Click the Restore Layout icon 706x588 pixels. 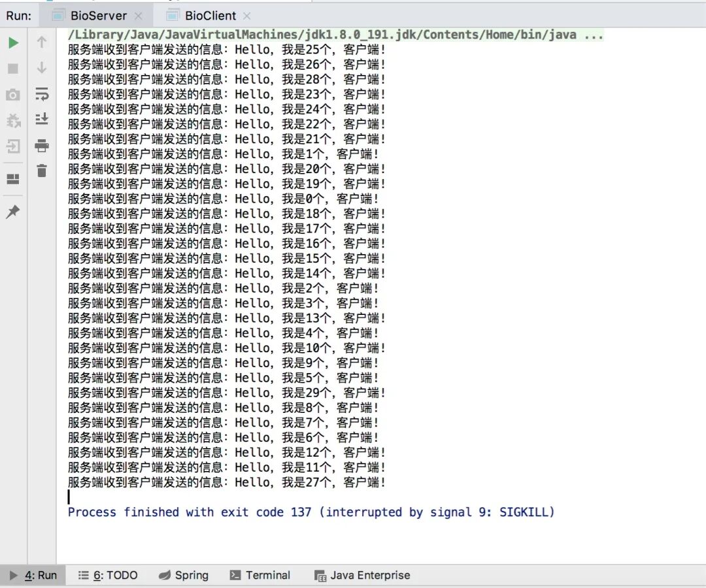tap(13, 179)
